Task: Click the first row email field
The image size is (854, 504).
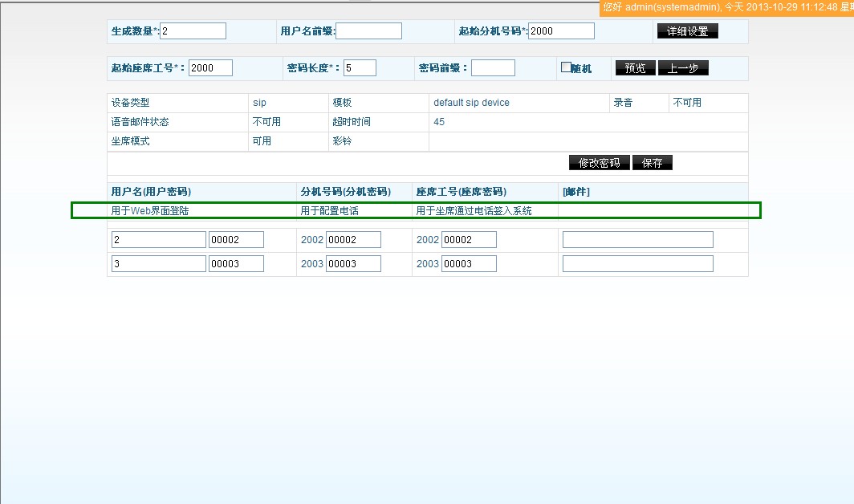Action: click(637, 240)
